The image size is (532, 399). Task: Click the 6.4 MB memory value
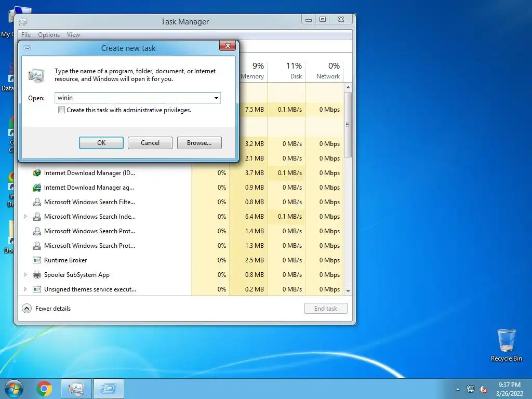click(x=254, y=217)
